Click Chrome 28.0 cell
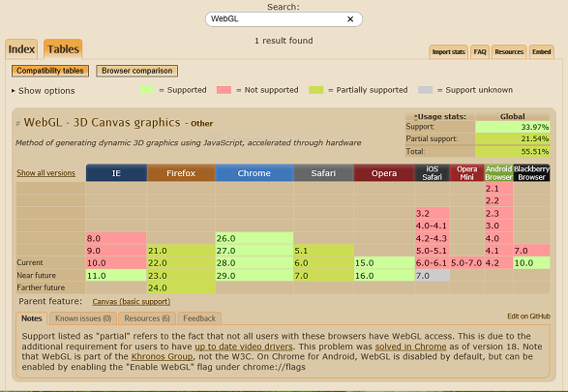The height and width of the screenshot is (392, 568). [254, 262]
